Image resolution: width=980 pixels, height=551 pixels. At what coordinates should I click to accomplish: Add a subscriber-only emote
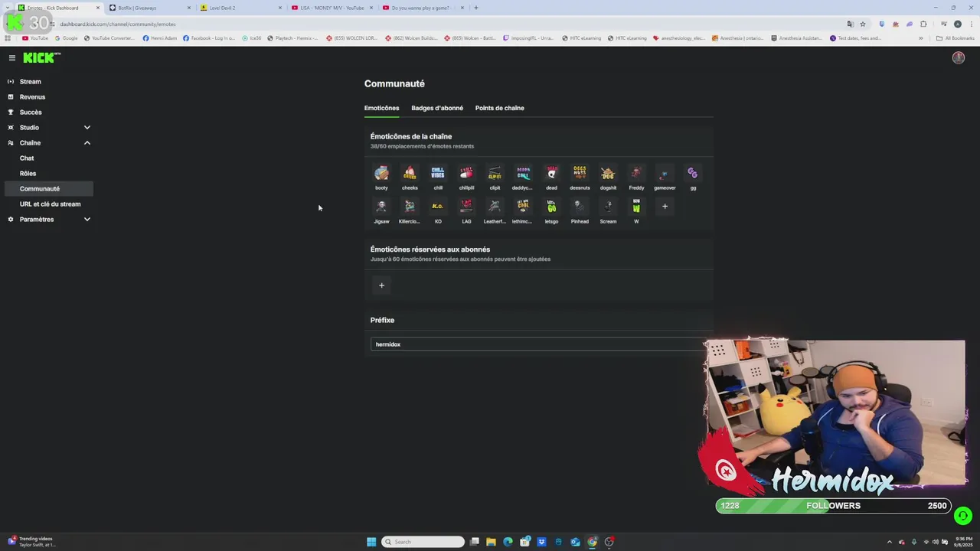point(381,285)
